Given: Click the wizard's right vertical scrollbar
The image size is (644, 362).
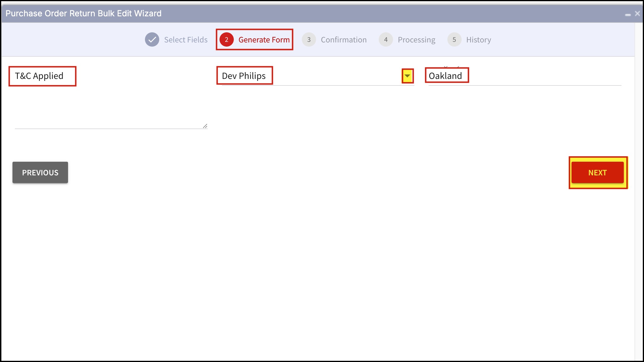Looking at the screenshot, I should (x=639, y=190).
